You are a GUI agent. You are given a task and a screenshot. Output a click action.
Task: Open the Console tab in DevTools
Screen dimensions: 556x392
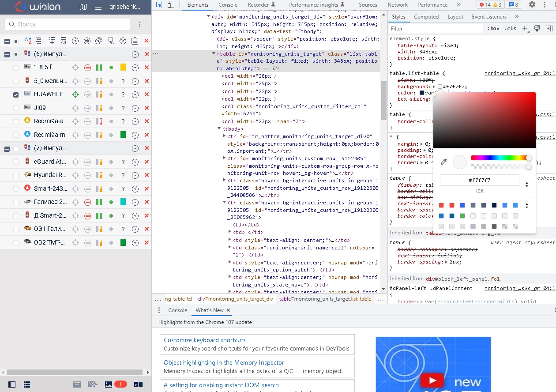click(x=228, y=5)
